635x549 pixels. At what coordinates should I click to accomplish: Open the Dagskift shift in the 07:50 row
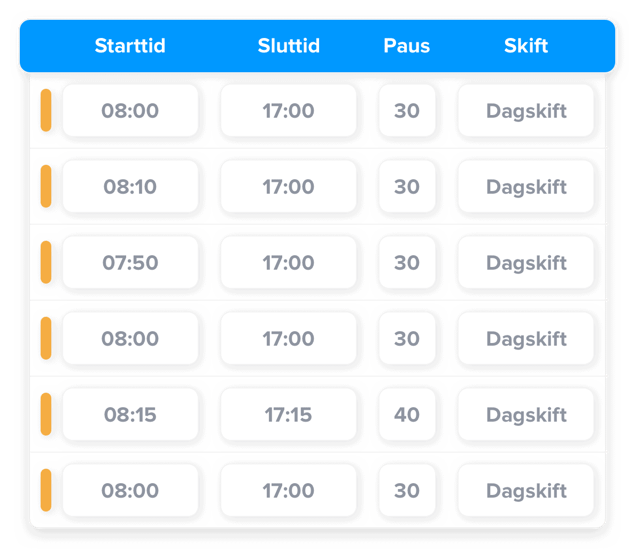point(526,263)
